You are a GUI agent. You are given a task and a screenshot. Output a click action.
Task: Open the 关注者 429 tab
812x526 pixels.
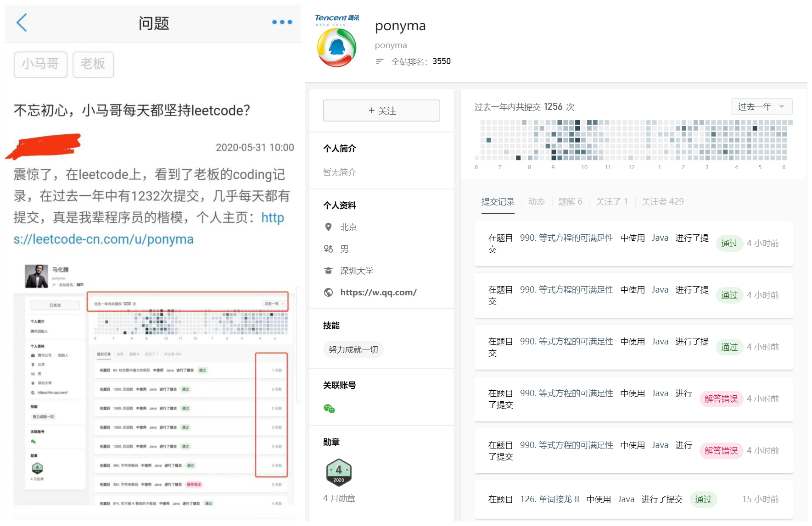[x=662, y=202]
